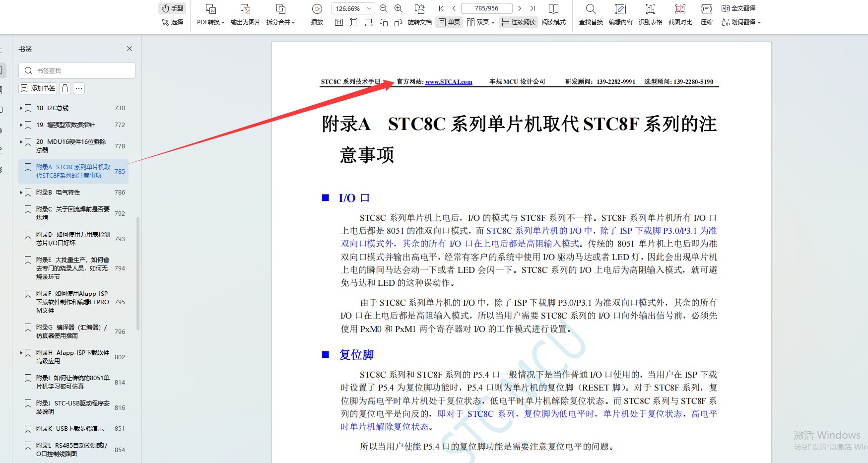This screenshot has height=463, width=868.
Task: Set view to actual size 1:1
Action: (339, 22)
